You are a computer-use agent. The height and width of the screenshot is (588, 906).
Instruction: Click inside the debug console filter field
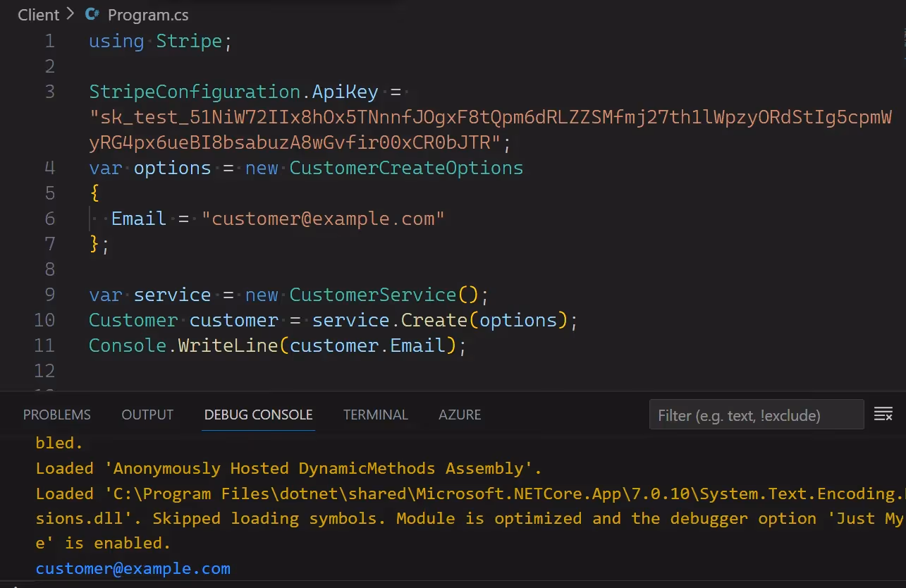coord(756,415)
